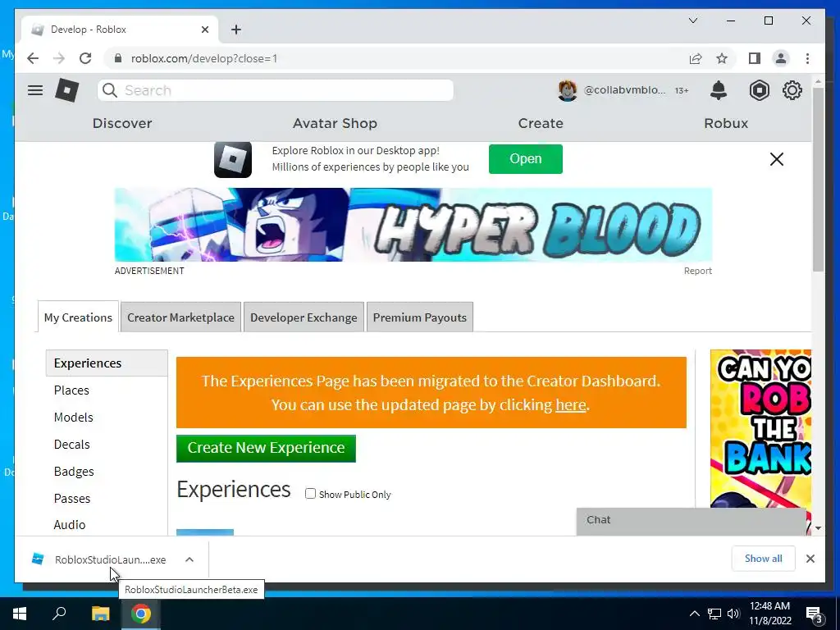Open the Discover nav item
This screenshot has height=630, width=840.
point(122,123)
